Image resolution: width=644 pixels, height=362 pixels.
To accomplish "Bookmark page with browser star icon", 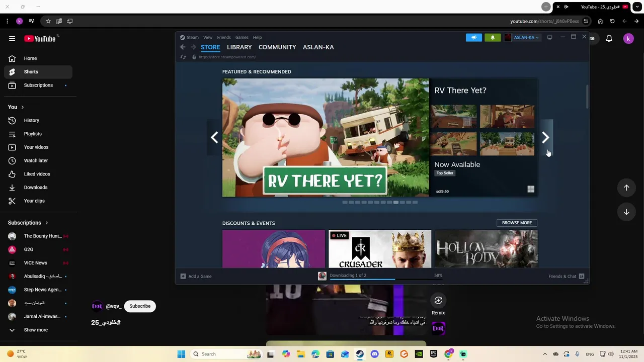I will [x=48, y=21].
